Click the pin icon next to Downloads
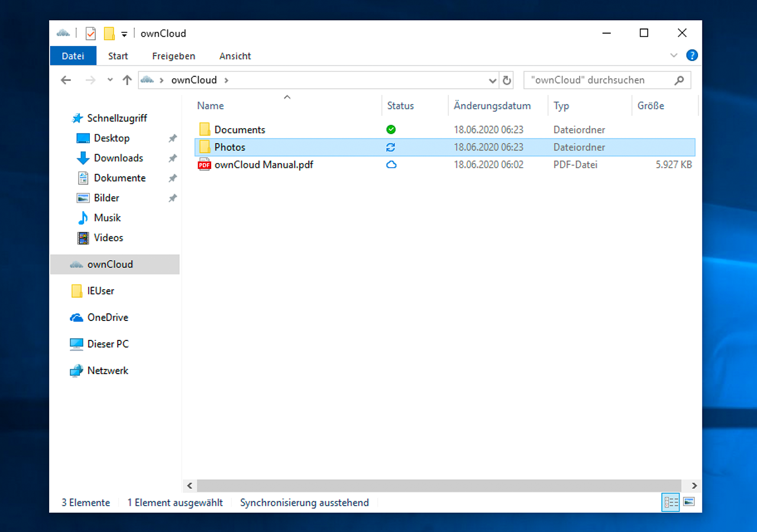The height and width of the screenshot is (532, 757). point(172,158)
